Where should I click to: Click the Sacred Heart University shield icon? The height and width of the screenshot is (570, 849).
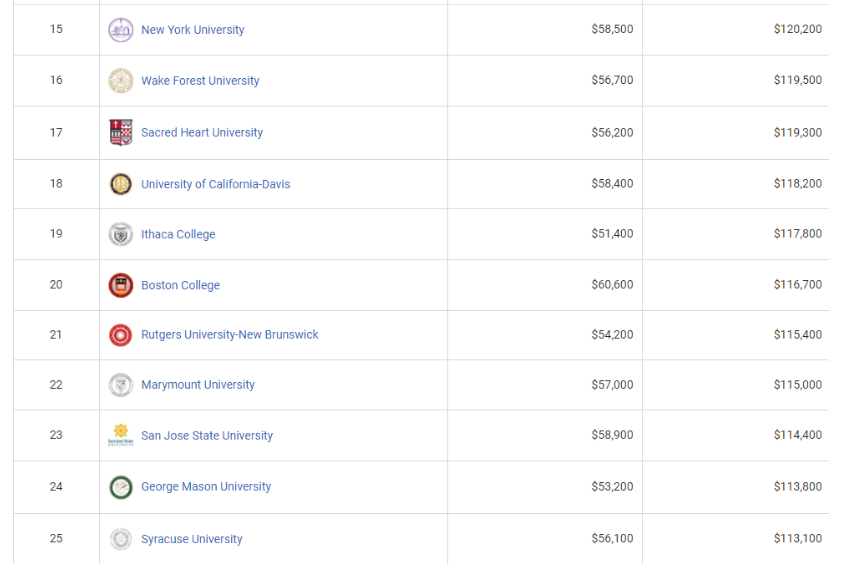pyautogui.click(x=121, y=133)
